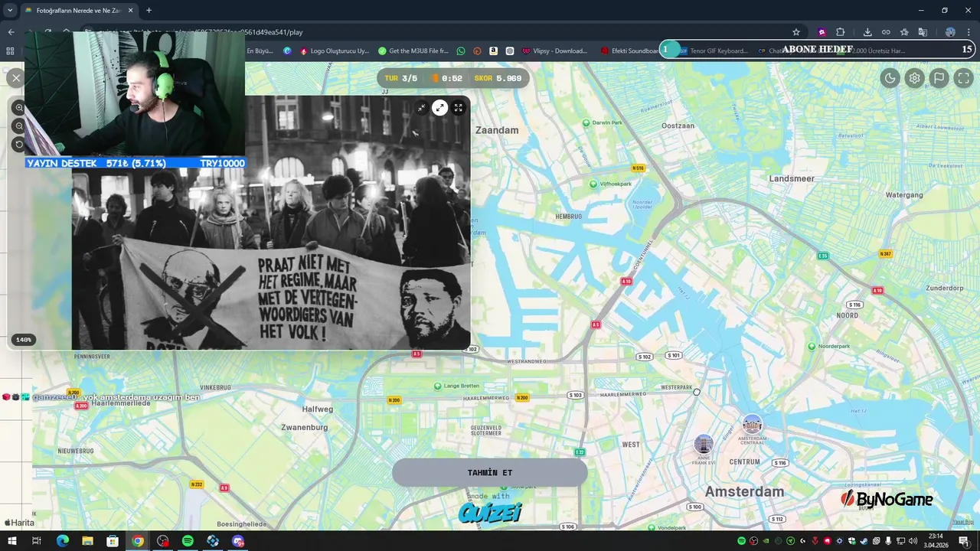
Task: Open volume control in system tray
Action: click(x=913, y=541)
